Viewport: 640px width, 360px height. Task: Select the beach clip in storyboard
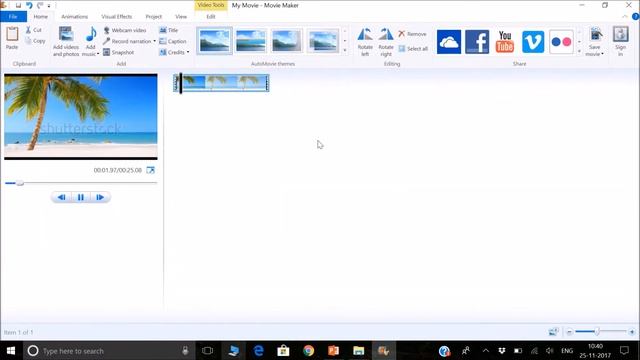click(222, 83)
